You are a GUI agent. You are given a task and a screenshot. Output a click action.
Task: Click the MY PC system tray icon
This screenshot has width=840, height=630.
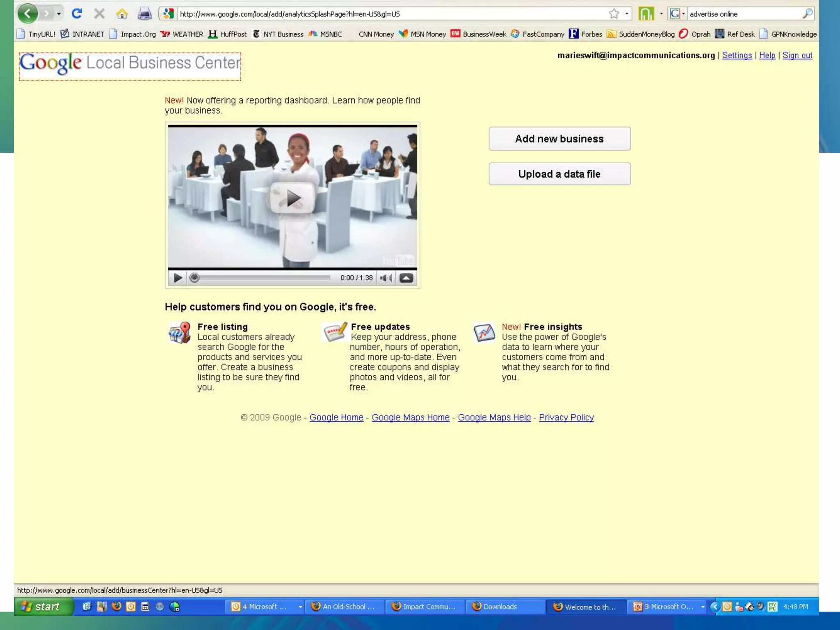773,607
